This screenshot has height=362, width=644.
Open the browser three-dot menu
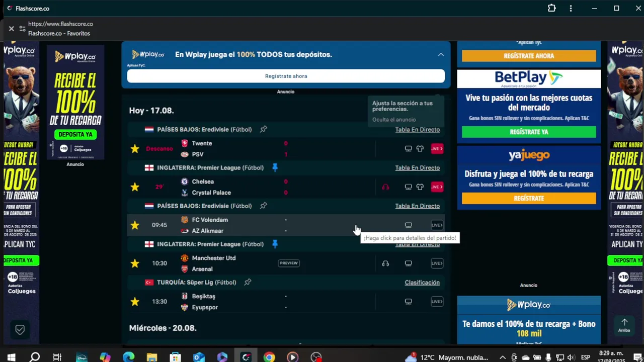pos(571,9)
